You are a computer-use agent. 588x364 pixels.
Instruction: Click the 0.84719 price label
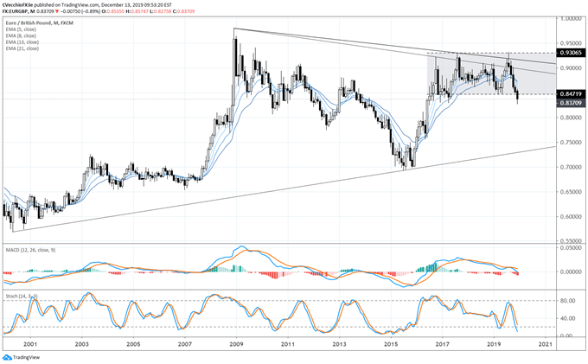pyautogui.click(x=571, y=94)
